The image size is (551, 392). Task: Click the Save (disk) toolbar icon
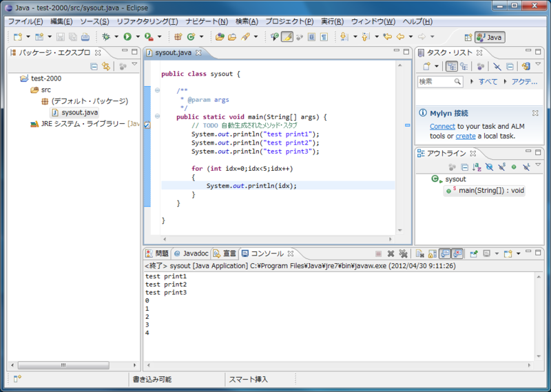click(61, 37)
